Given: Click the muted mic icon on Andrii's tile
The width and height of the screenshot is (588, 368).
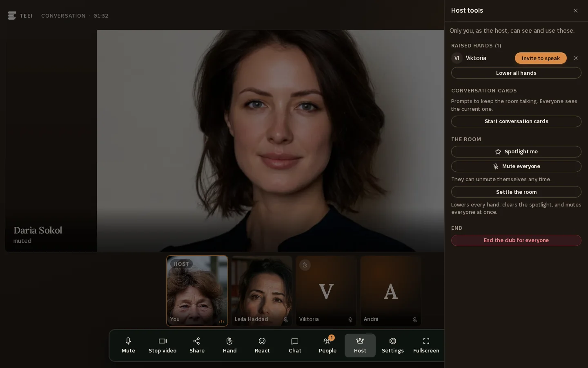Looking at the screenshot, I should tap(415, 320).
